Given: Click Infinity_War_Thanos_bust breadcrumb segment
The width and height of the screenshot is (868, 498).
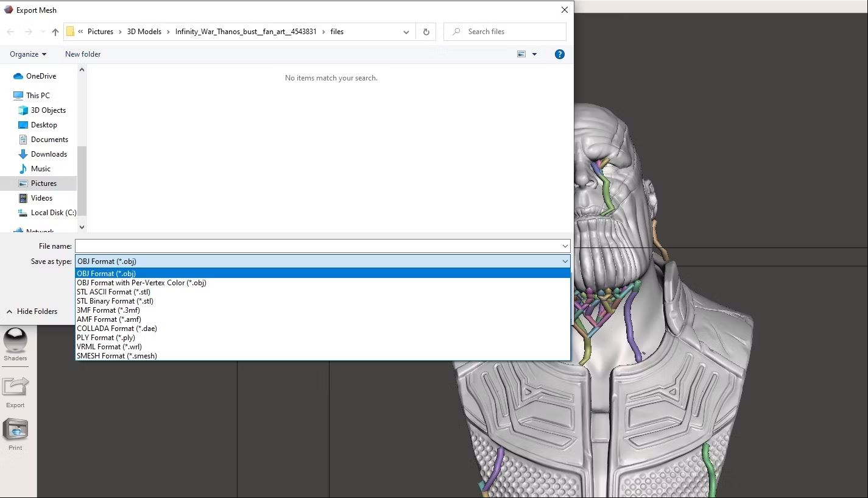Looking at the screenshot, I should pos(246,32).
